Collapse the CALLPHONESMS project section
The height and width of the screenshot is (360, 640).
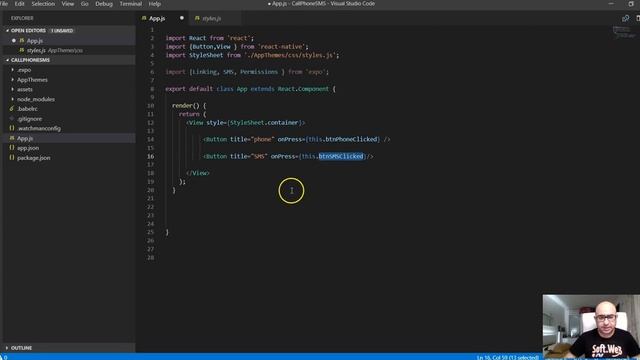click(x=7, y=60)
